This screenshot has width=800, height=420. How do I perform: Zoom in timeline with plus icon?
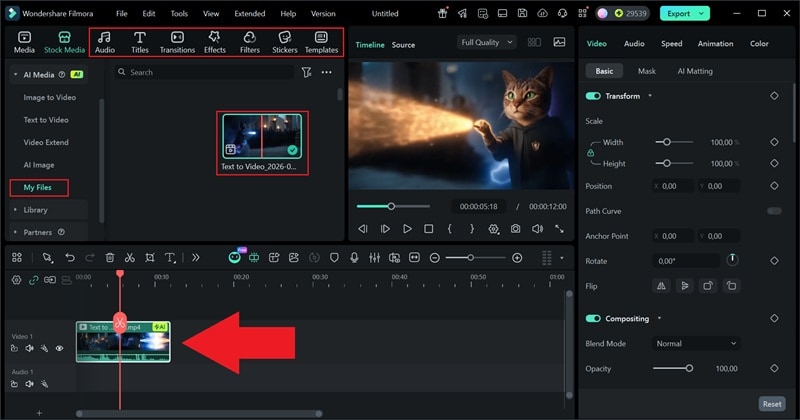tap(517, 258)
